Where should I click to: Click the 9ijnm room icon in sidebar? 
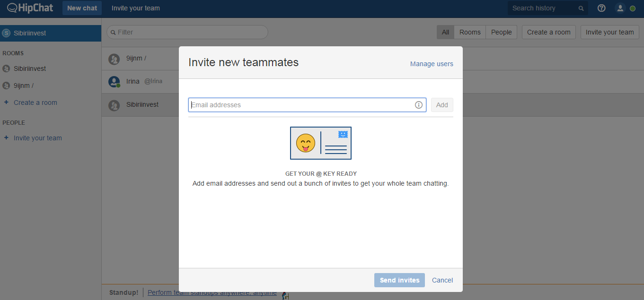(6, 86)
